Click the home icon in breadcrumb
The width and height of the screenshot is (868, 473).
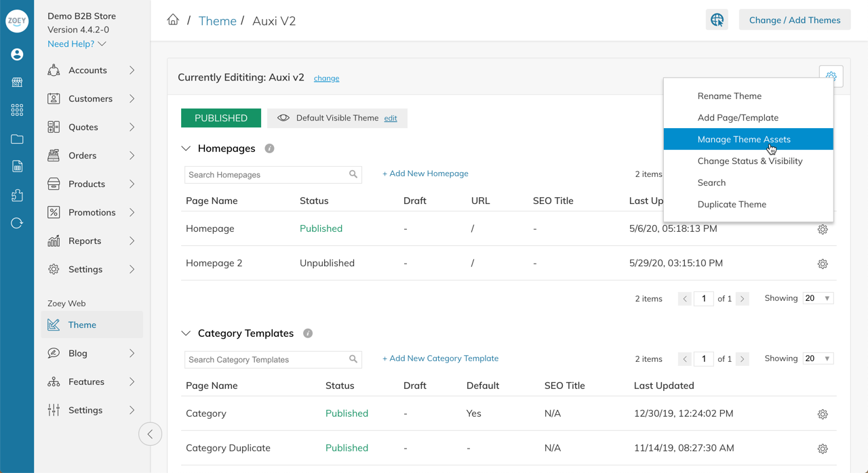tap(173, 20)
